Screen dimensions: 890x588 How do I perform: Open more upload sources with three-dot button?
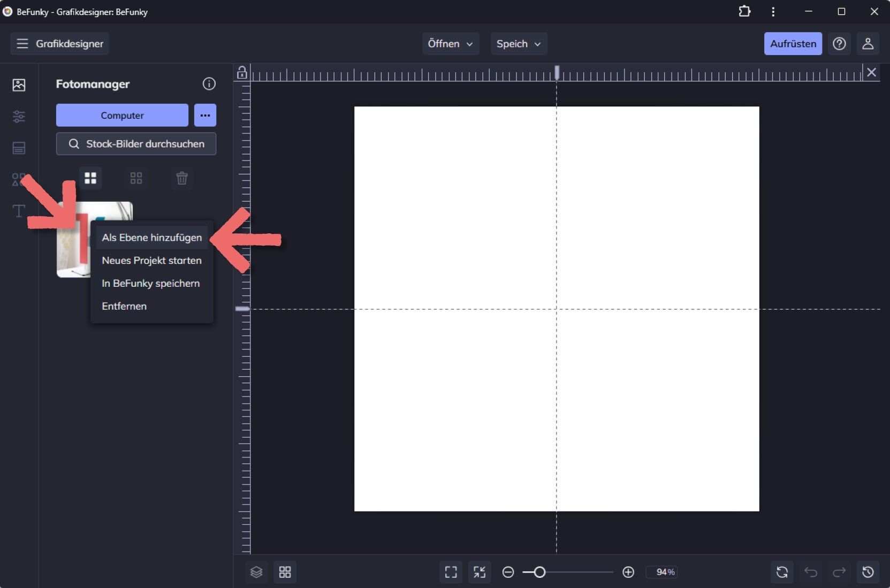205,115
